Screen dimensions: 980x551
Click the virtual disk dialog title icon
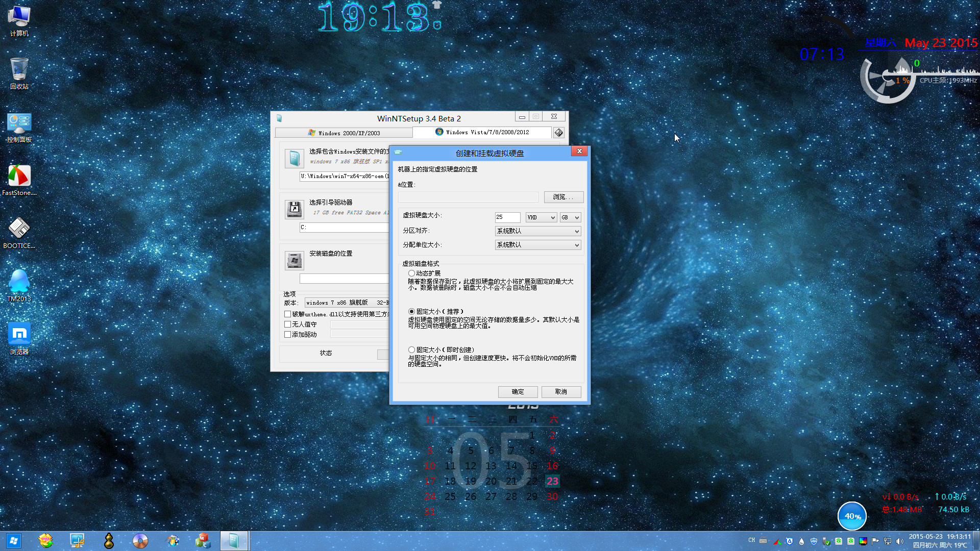[398, 153]
